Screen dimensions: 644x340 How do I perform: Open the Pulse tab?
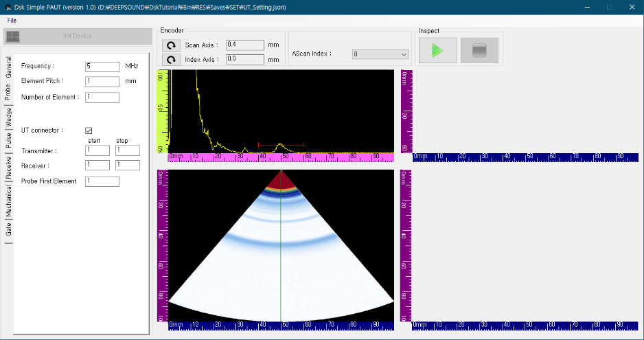[8, 141]
